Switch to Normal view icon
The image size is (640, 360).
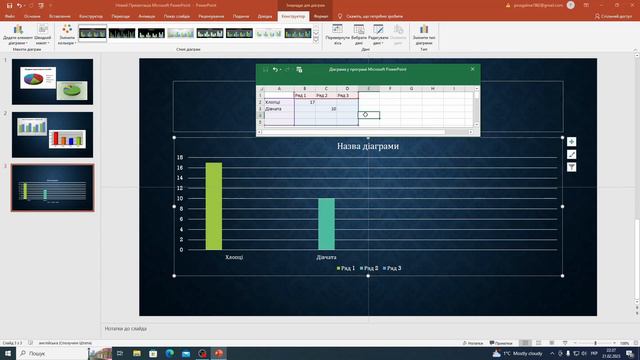525,343
